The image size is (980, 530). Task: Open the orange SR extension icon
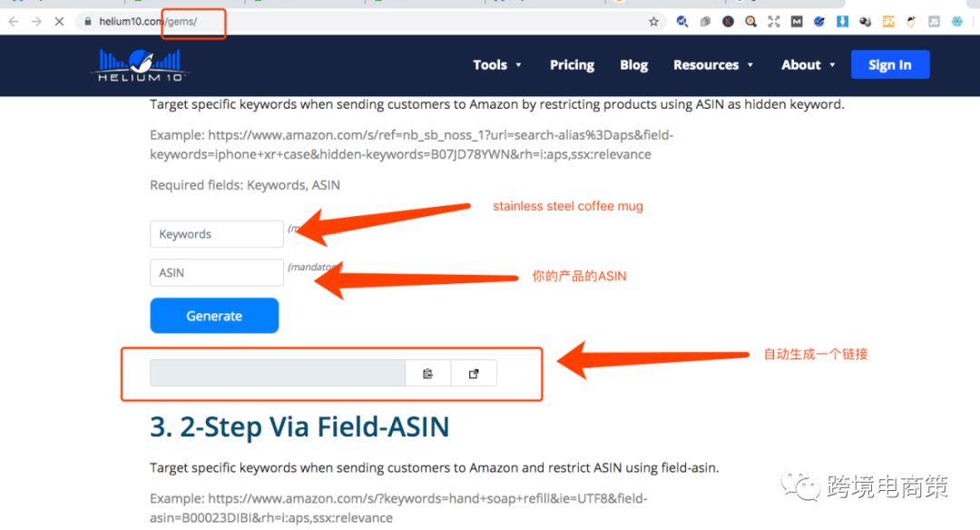(x=888, y=22)
